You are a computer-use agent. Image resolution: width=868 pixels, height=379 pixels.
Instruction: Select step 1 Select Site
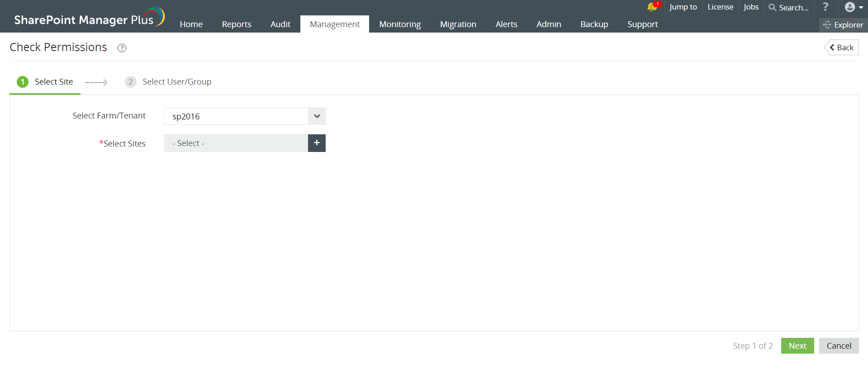[x=45, y=82]
